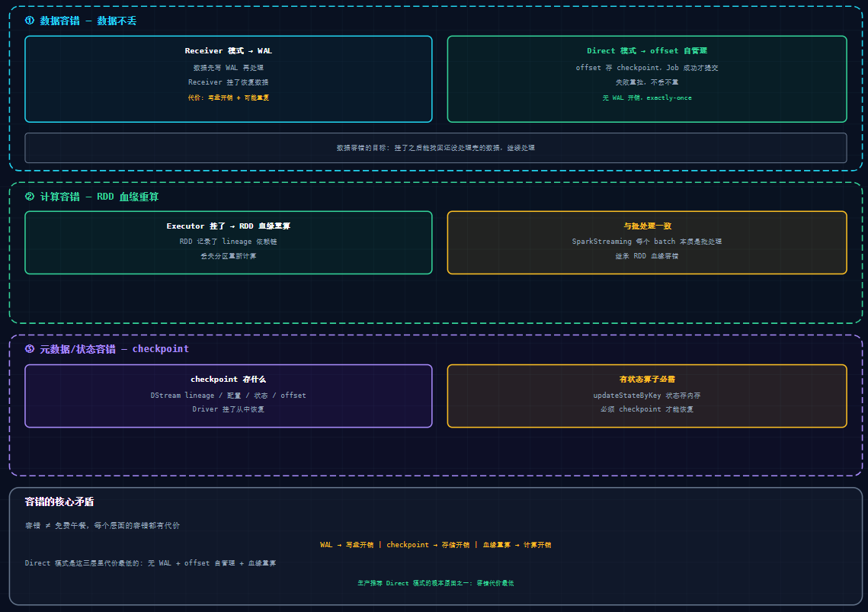Click the green "生产推荐 Direct" conclusion line
The width and height of the screenshot is (868, 612).
point(436,583)
